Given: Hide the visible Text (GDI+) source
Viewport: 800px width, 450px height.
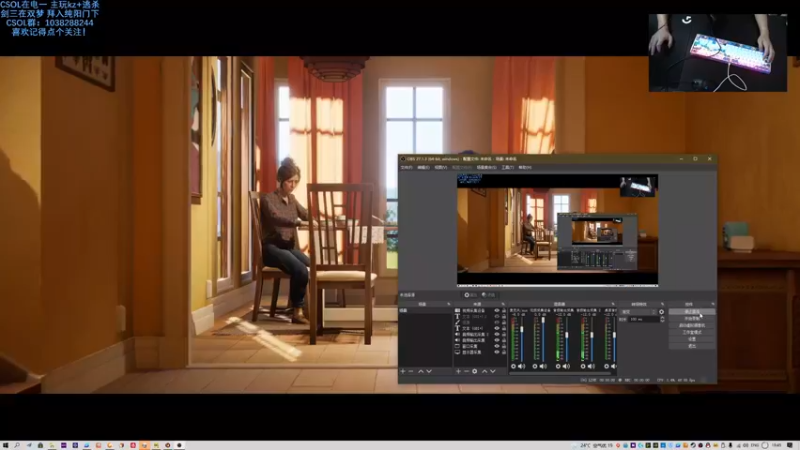Looking at the screenshot, I should 497,328.
